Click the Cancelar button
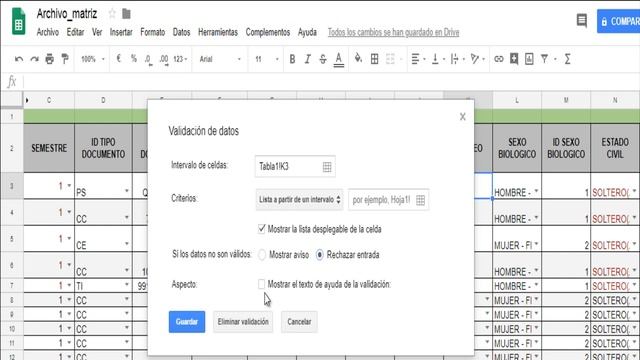 coord(299,322)
